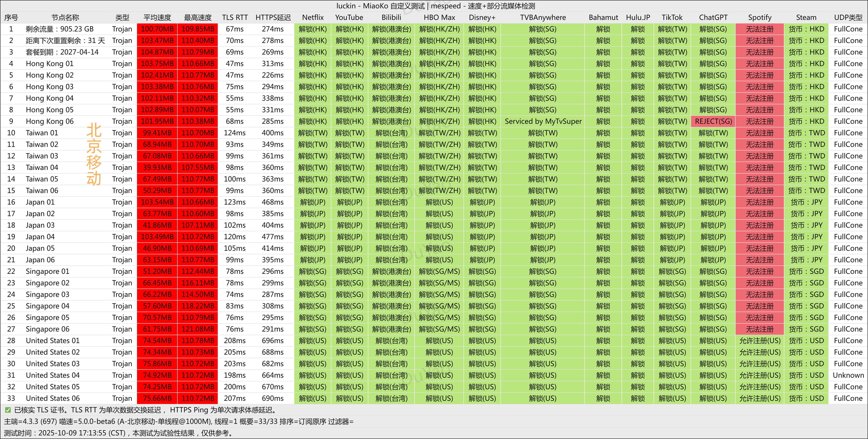Click the 剩余流量 905.23 GB entry
The image size is (868, 439).
point(60,29)
